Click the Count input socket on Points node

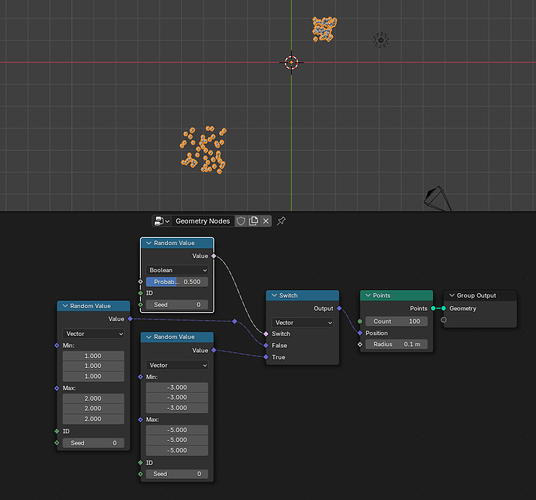360,321
